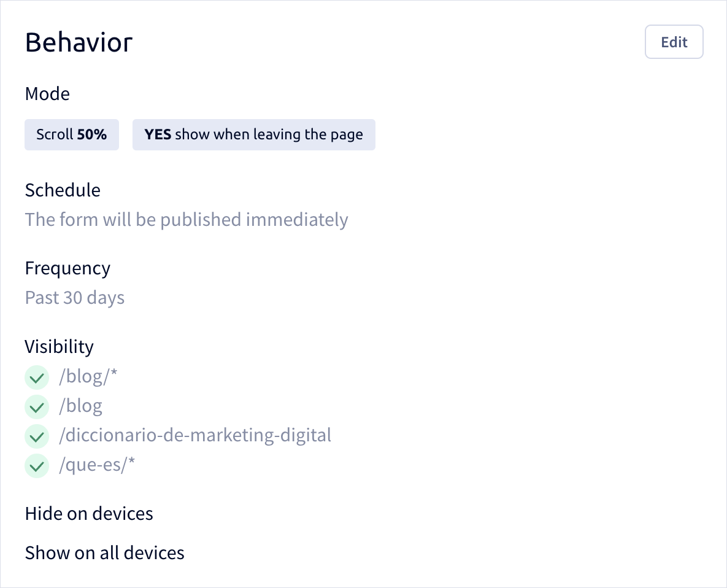This screenshot has height=588, width=727.
Task: Click the 'Show on all devices' text
Action: [105, 553]
